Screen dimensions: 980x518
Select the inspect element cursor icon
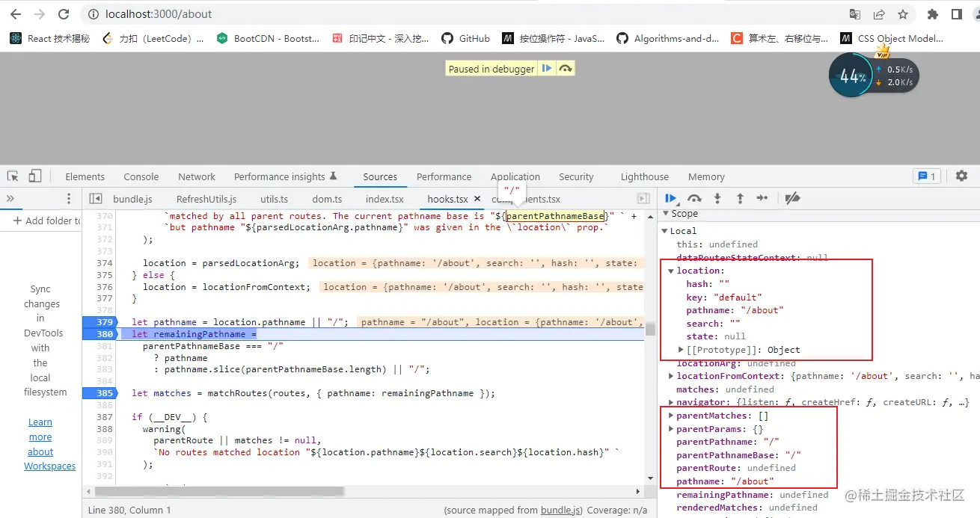(11, 175)
